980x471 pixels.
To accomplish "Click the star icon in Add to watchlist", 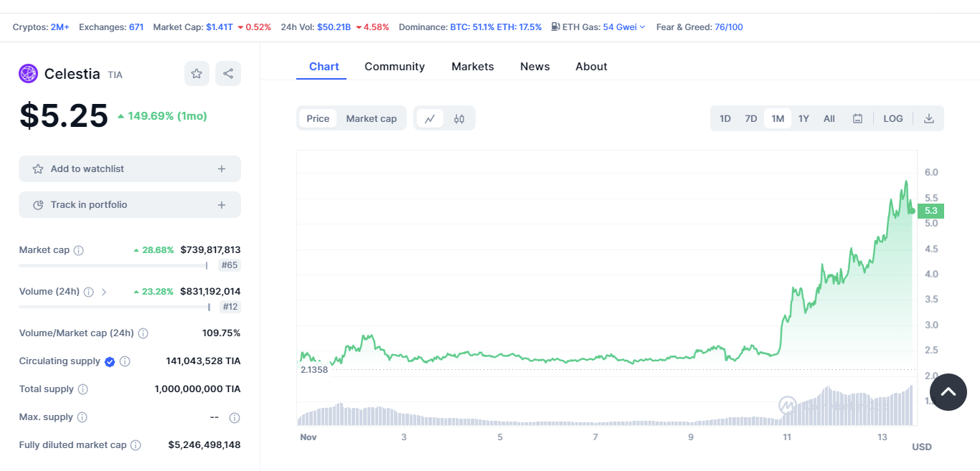I will click(38, 169).
